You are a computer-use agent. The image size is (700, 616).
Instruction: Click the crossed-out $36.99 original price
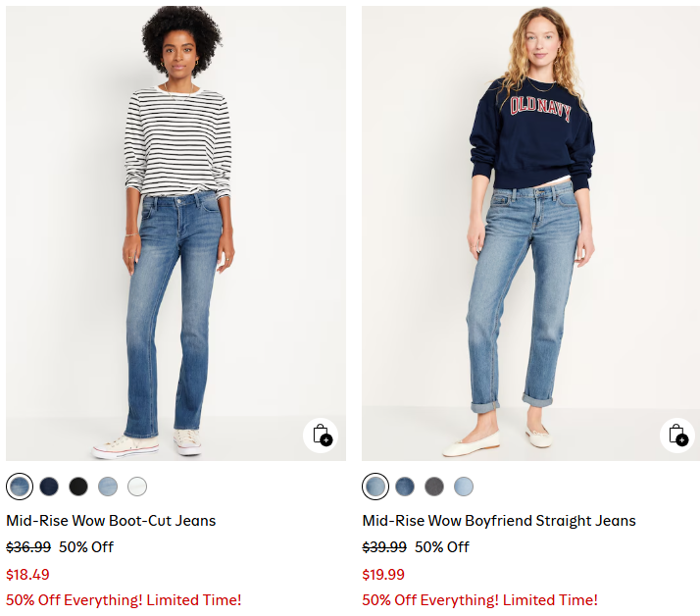28,547
